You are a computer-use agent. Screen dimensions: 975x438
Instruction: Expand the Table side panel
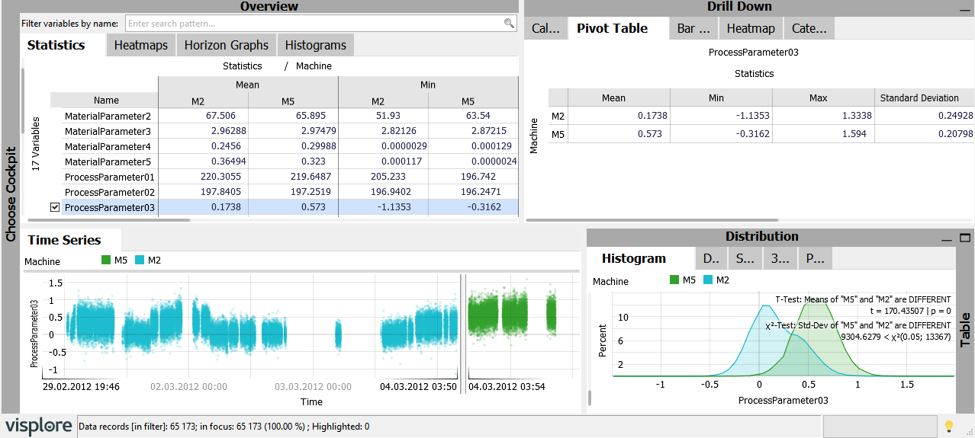[965, 328]
